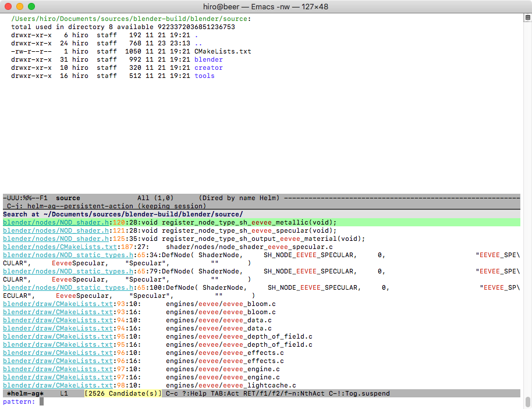
Task: Click the terminal's vertical scrollbar thumb
Action: coord(527,401)
